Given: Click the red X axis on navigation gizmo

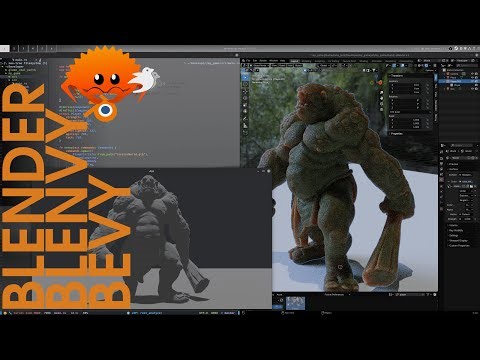Looking at the screenshot, I should coord(380,82).
